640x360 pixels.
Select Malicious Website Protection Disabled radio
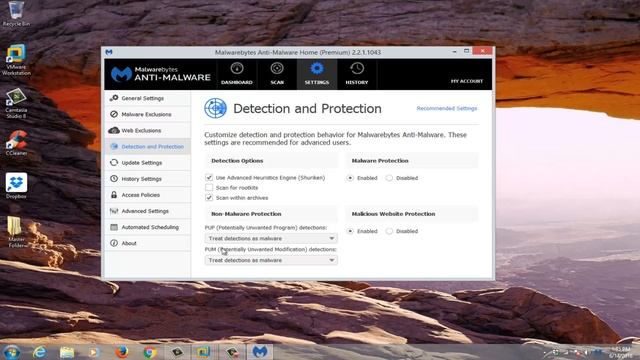tap(389, 231)
